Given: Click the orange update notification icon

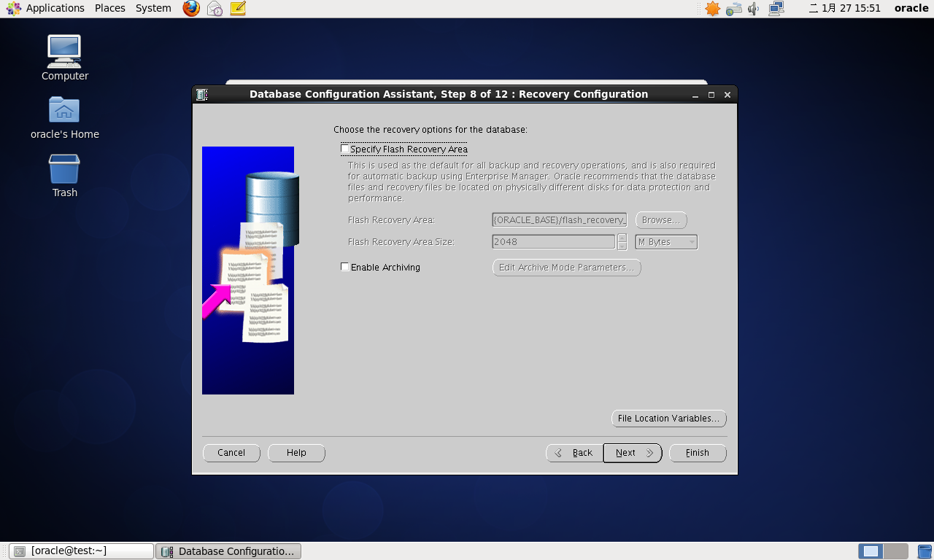Looking at the screenshot, I should 712,9.
